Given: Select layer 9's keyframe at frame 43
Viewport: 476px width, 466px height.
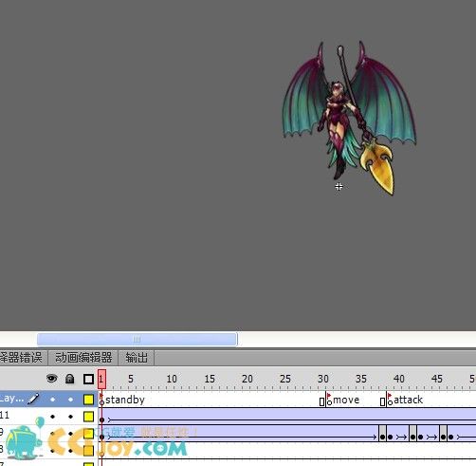Looking at the screenshot, I should 420,437.
